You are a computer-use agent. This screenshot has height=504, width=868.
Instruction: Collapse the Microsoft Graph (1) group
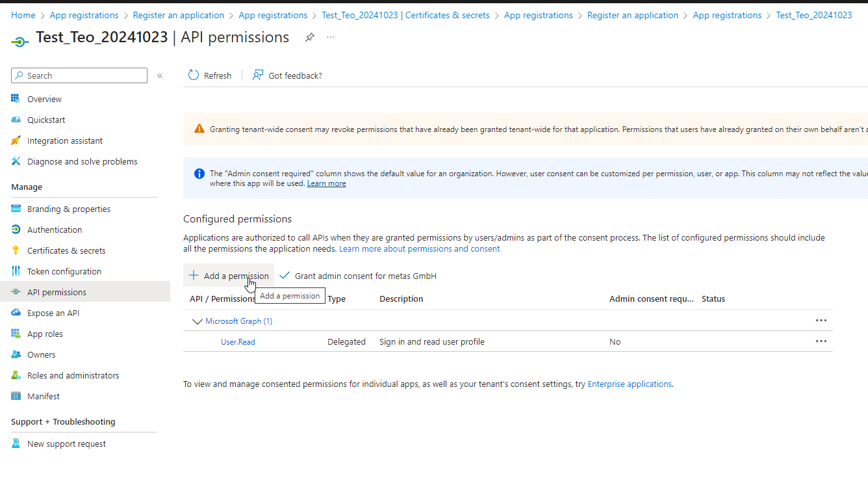click(198, 321)
